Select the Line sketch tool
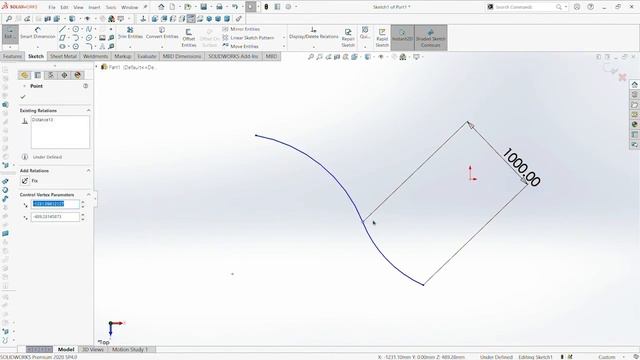The image size is (640, 360). pos(62,29)
